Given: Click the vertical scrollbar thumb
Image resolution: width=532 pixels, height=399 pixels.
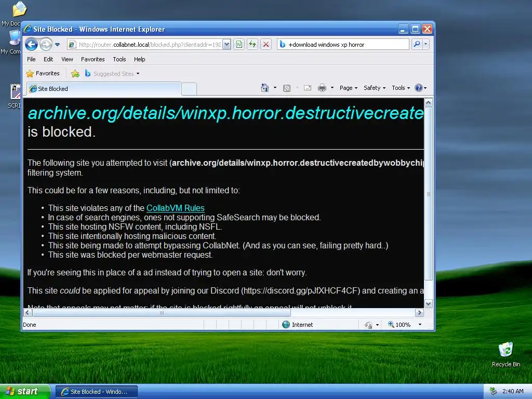Looking at the screenshot, I should point(429,194).
